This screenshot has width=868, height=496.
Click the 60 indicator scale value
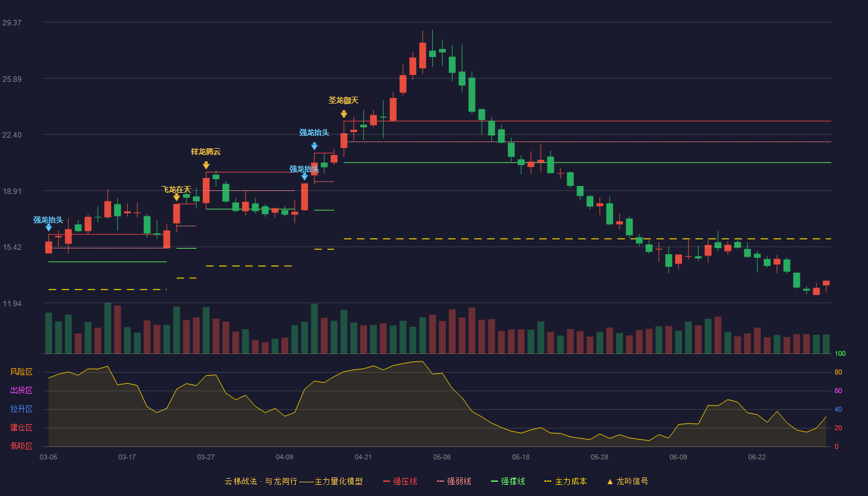coord(838,391)
